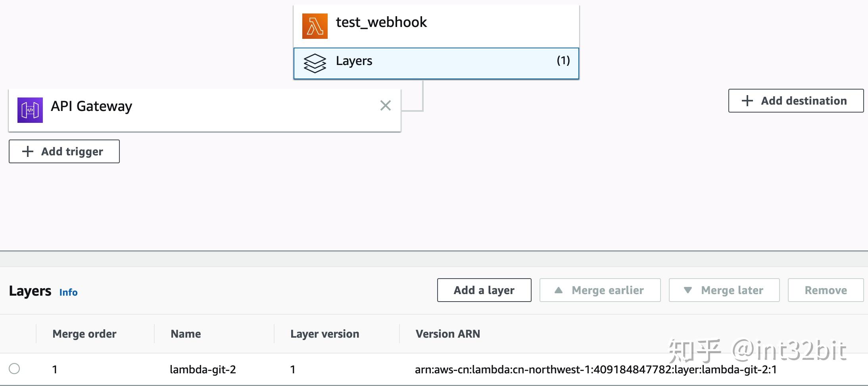Click the Lambda logo inside the orange square
The height and width of the screenshot is (386, 868).
[315, 25]
